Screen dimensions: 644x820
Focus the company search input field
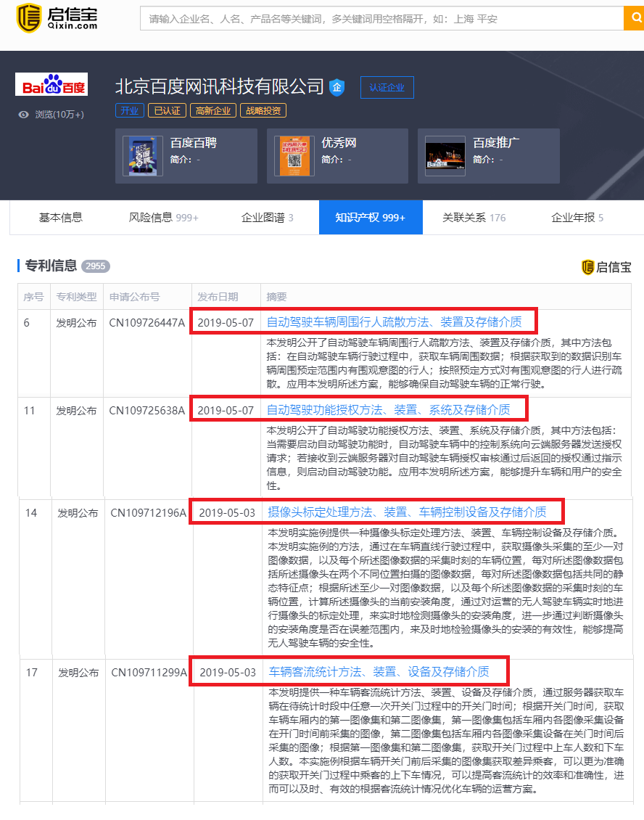click(x=381, y=18)
